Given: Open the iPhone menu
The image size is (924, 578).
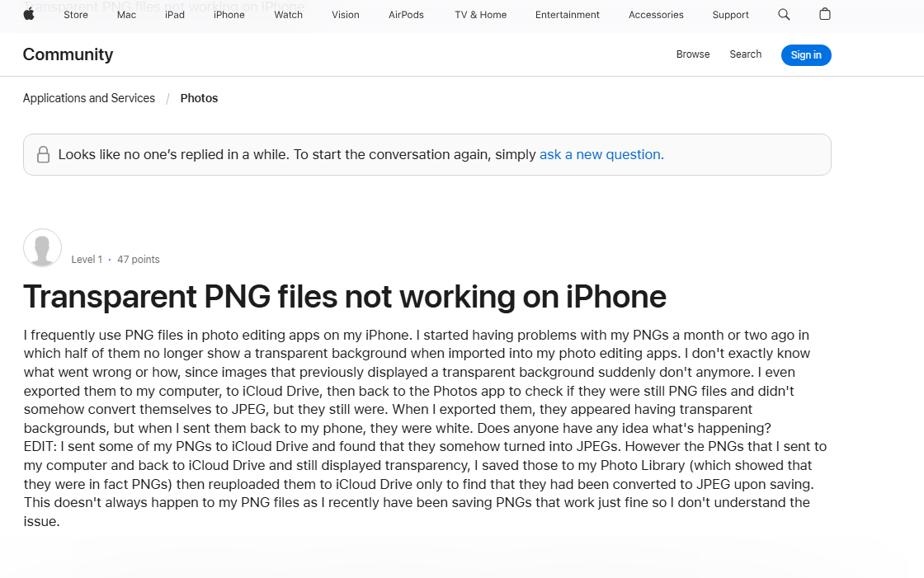Looking at the screenshot, I should point(229,15).
